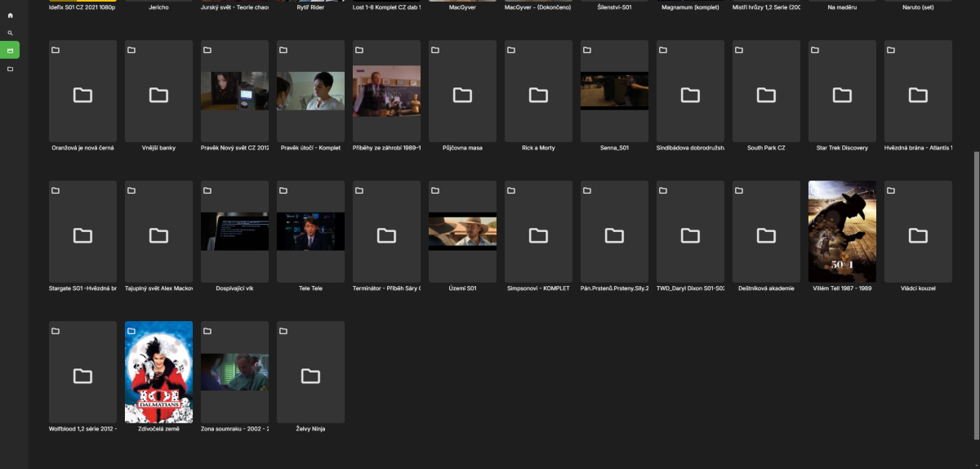Image resolution: width=980 pixels, height=469 pixels.
Task: Click large folder icon of Wolfblood 1,2 série
Action: pos(82,376)
